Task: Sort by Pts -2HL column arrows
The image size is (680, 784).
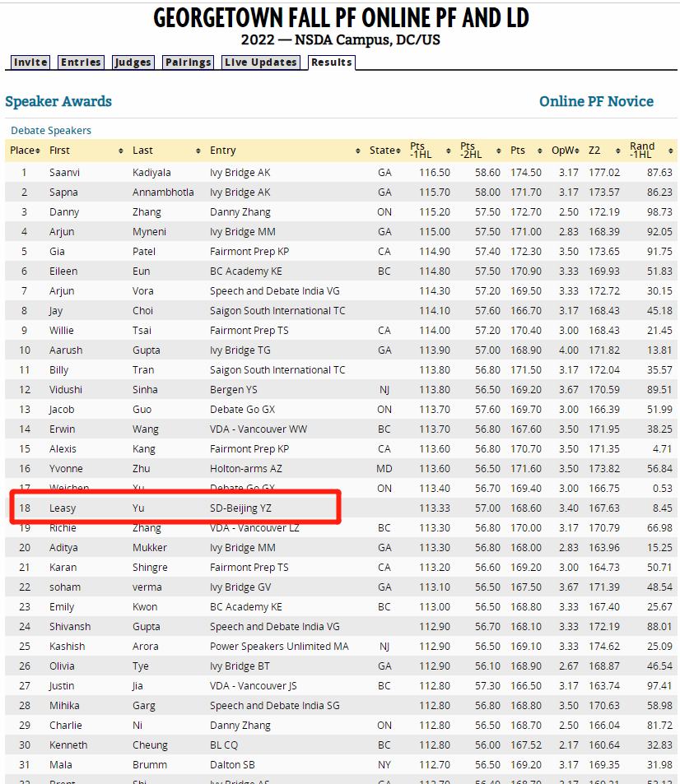Action: coord(497,151)
